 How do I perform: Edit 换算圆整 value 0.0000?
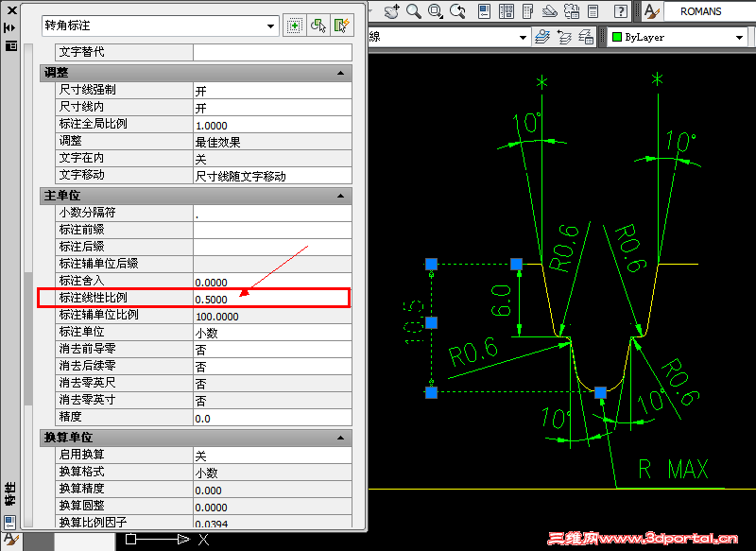tap(272, 507)
